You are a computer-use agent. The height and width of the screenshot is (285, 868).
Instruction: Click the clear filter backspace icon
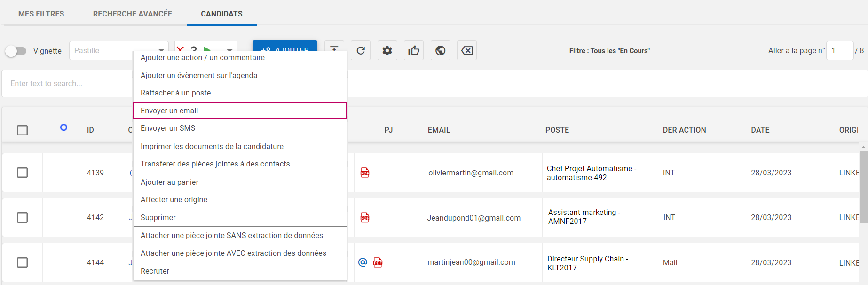(467, 51)
